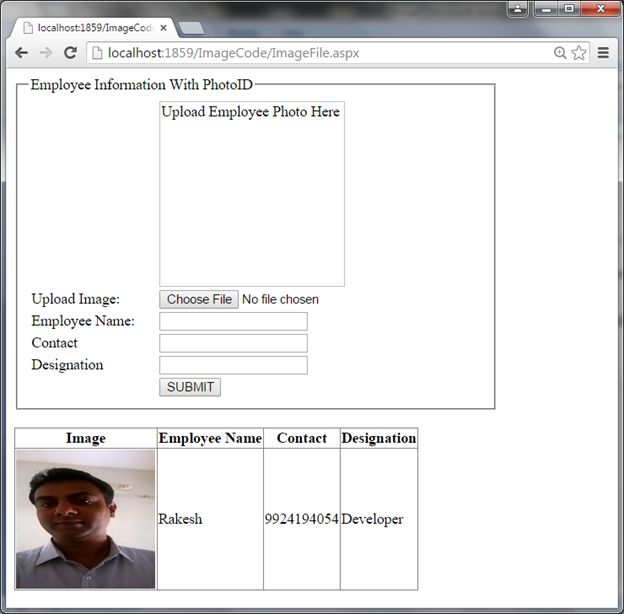Go back to the previous page
624x614 pixels.
[x=21, y=53]
